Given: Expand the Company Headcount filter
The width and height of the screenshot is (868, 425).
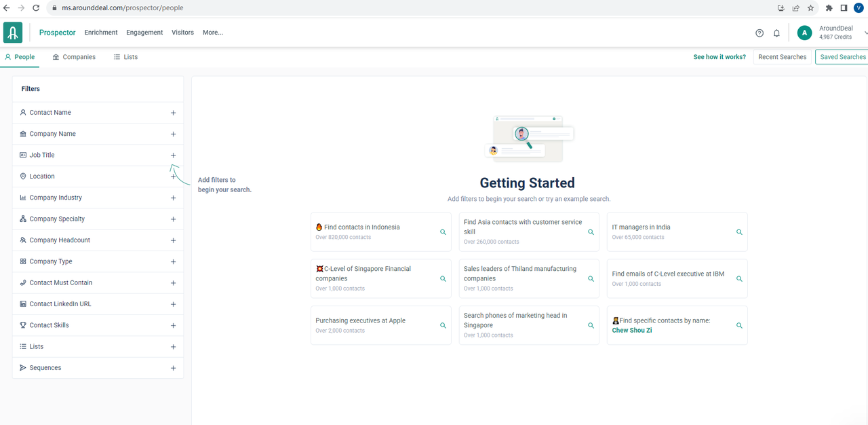Looking at the screenshot, I should point(173,240).
